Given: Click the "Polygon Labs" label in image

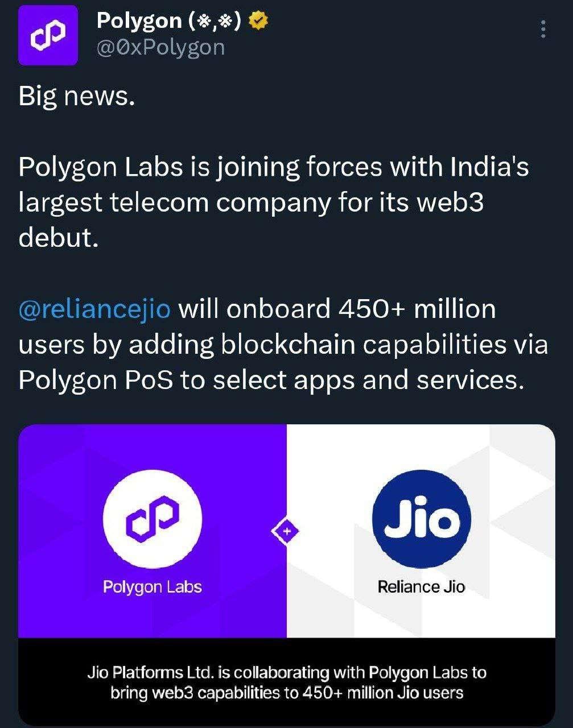Looking at the screenshot, I should click(x=152, y=586).
